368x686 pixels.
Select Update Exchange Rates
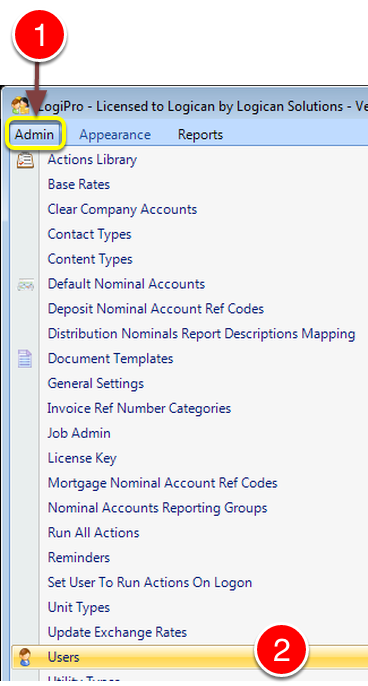click(117, 632)
